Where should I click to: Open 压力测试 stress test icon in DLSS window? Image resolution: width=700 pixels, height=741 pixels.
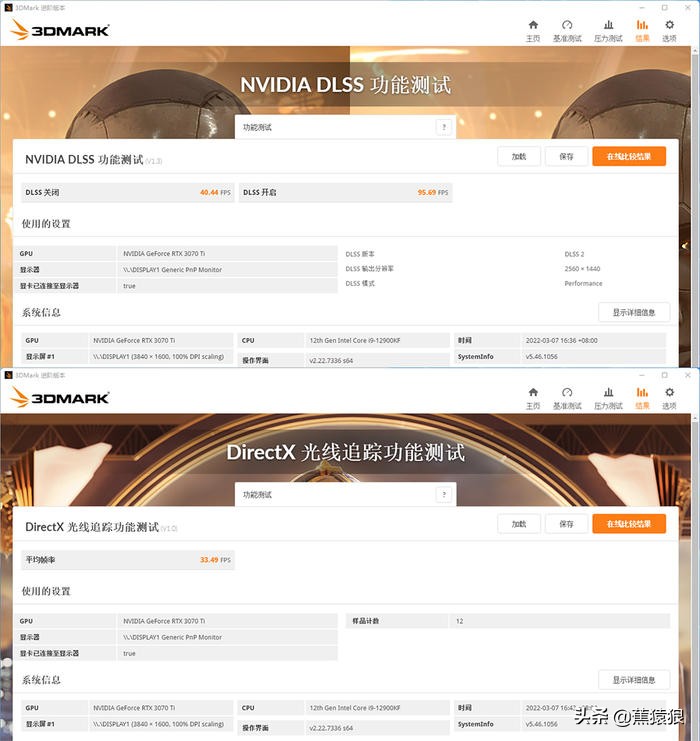click(608, 31)
